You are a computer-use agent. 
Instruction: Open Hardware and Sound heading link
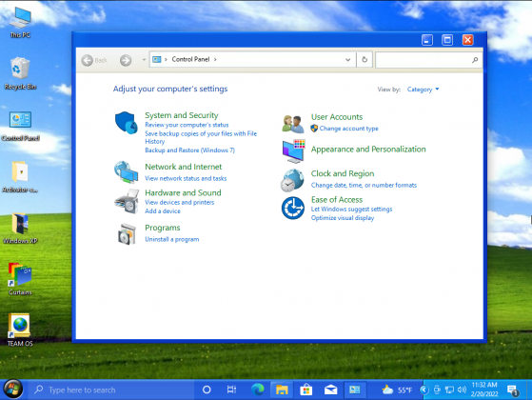point(184,193)
